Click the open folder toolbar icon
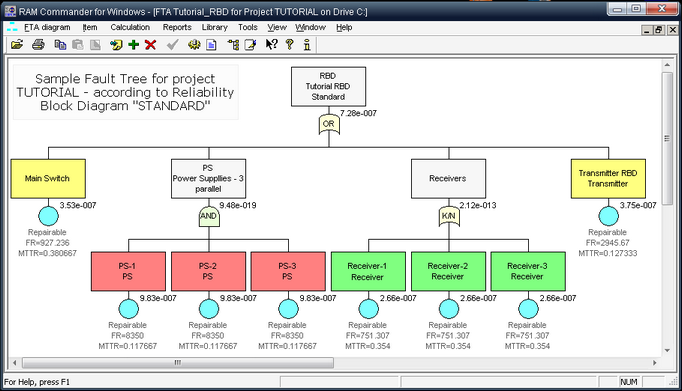 [17, 44]
